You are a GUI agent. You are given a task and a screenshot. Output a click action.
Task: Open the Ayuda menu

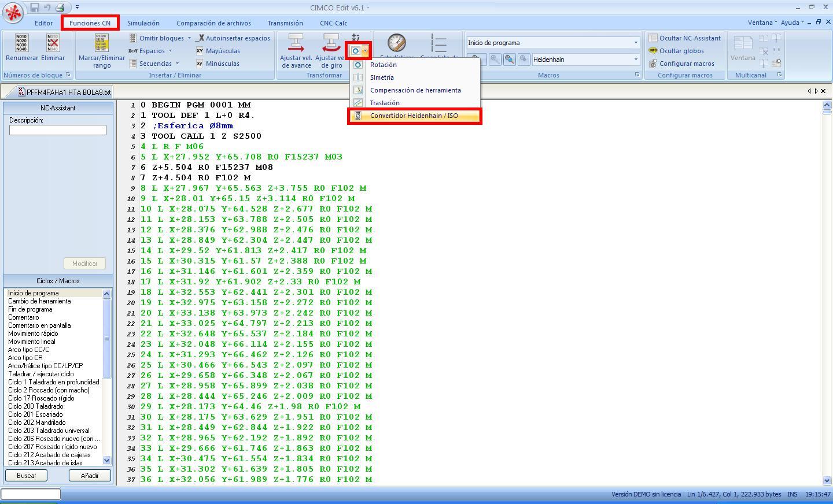click(x=792, y=23)
